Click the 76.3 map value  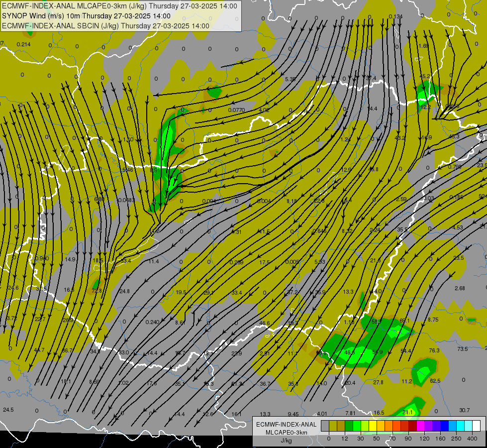pos(434,350)
